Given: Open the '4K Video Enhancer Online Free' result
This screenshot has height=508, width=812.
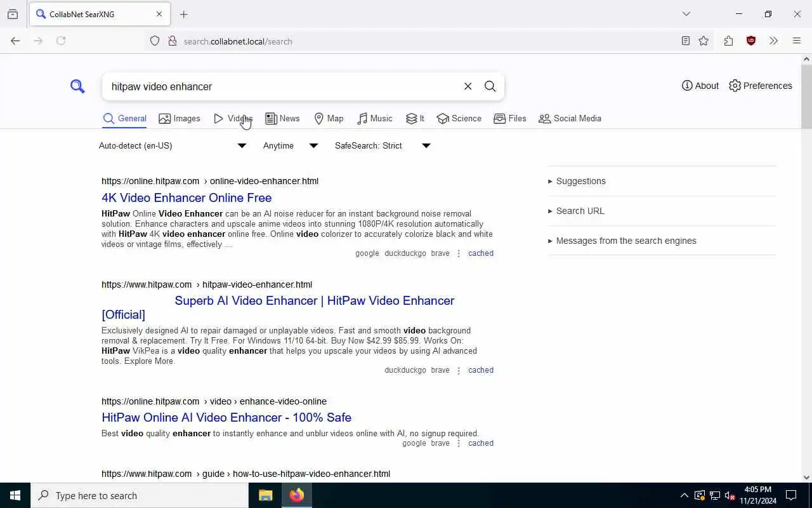Looking at the screenshot, I should click(187, 197).
